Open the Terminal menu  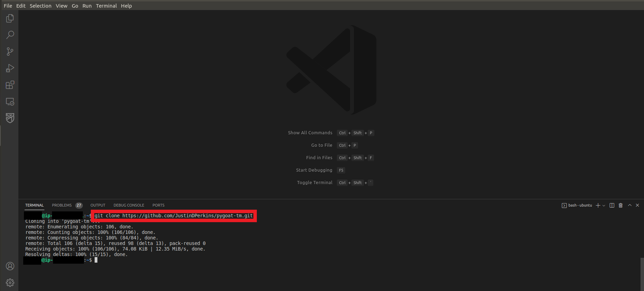click(x=106, y=6)
